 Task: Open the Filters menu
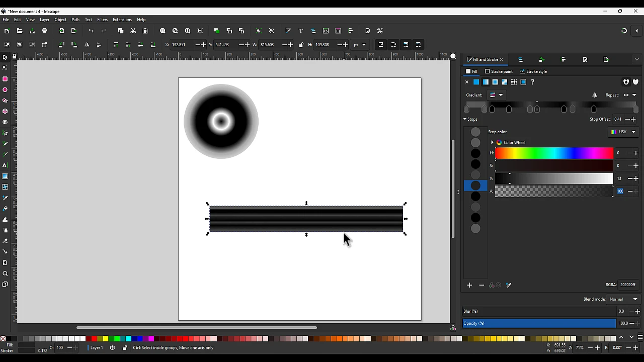click(102, 20)
